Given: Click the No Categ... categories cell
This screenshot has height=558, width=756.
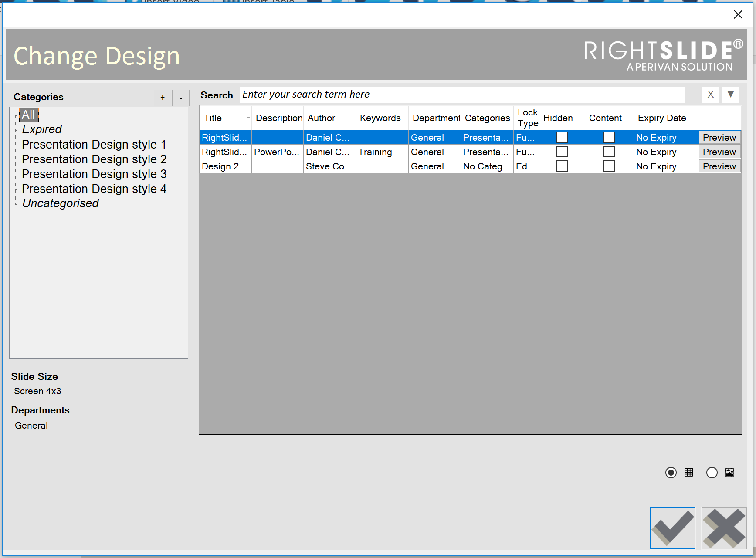Looking at the screenshot, I should (x=487, y=166).
